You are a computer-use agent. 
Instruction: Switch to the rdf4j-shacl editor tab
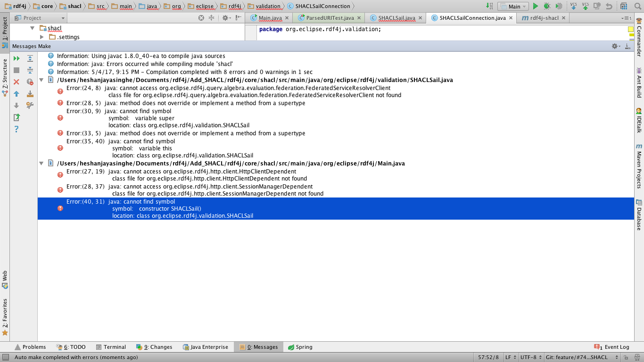click(544, 18)
